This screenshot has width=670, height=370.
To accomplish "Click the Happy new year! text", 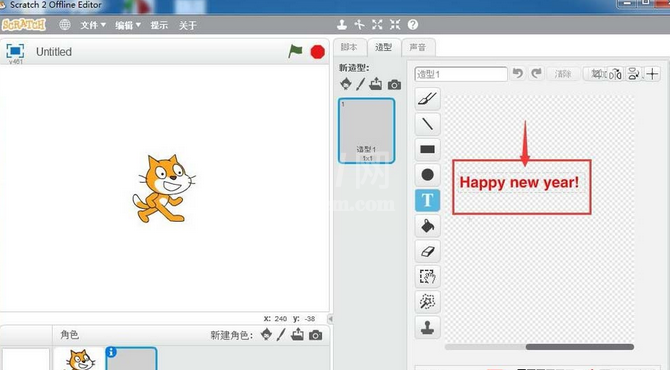I will click(519, 182).
